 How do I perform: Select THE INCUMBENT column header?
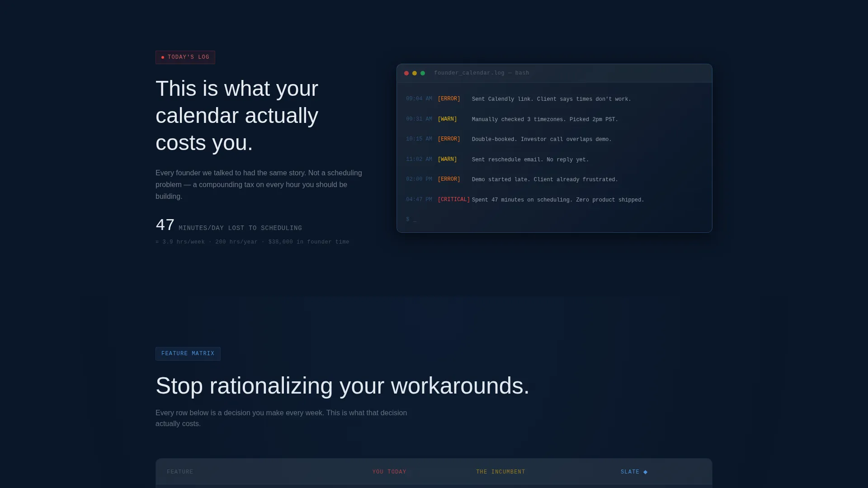click(500, 472)
